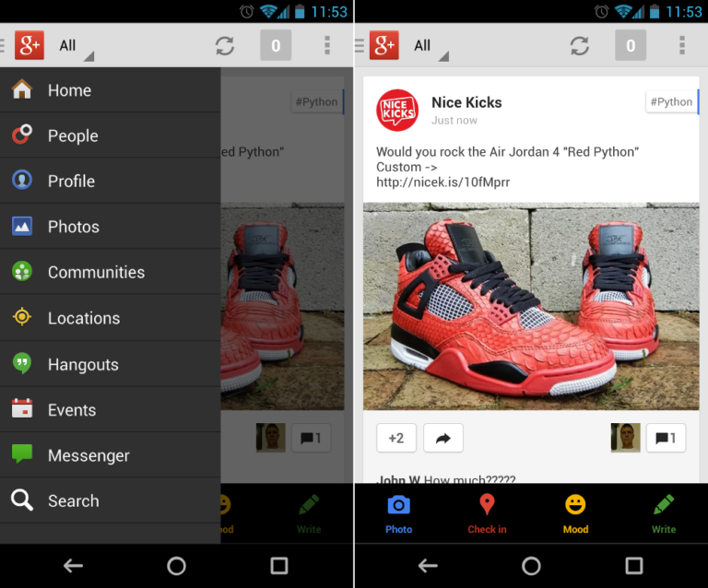The width and height of the screenshot is (708, 588).
Task: Open People in the navigation drawer
Action: point(111,135)
